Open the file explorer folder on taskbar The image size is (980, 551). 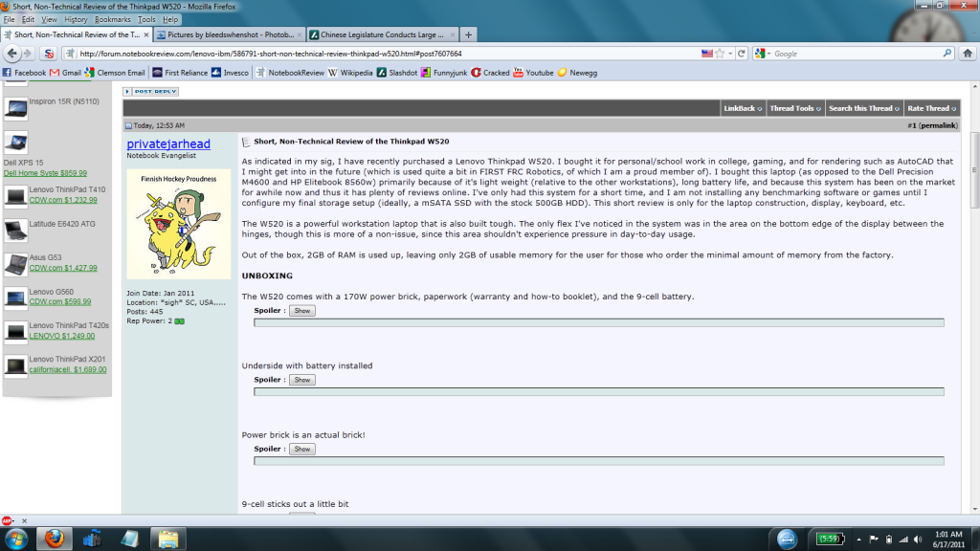168,539
